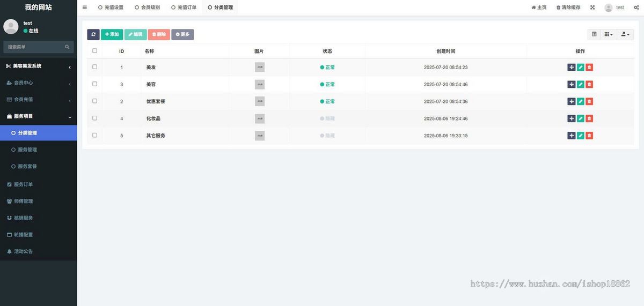Click the plus icon for 优惠套餐 row
This screenshot has height=306, width=644.
[x=572, y=101]
